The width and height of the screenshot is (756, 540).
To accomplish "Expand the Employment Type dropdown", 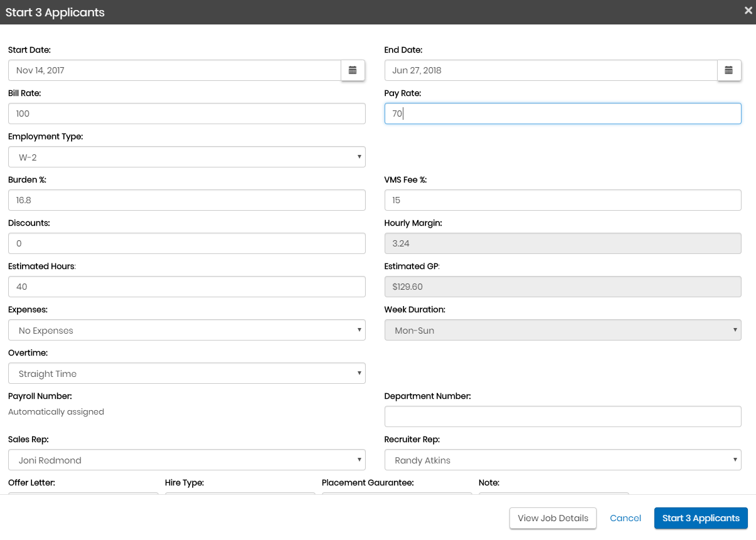I will [186, 157].
